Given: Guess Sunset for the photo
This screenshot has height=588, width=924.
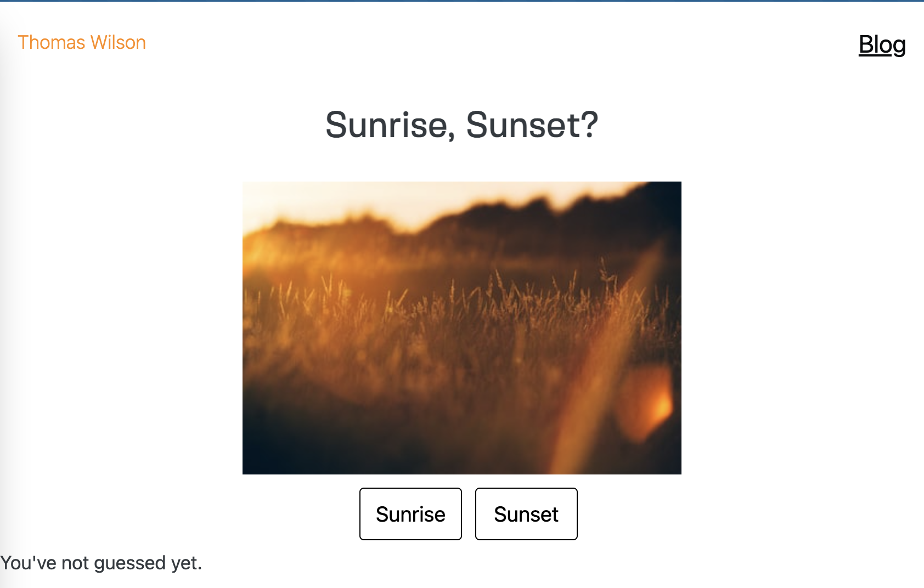Looking at the screenshot, I should (526, 514).
